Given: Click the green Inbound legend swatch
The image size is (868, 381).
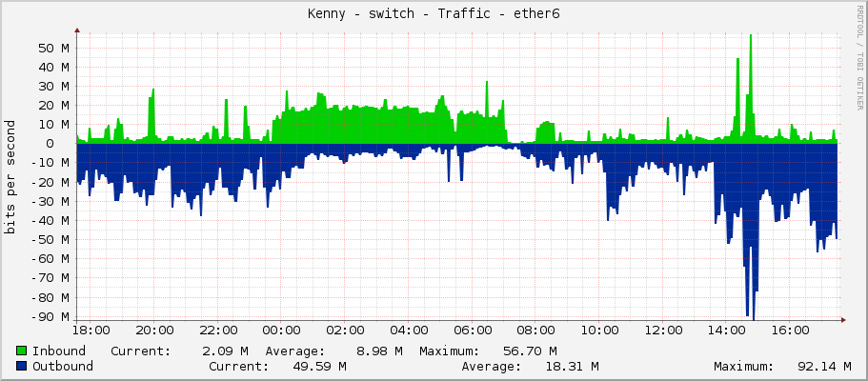Looking at the screenshot, I should coord(22,351).
